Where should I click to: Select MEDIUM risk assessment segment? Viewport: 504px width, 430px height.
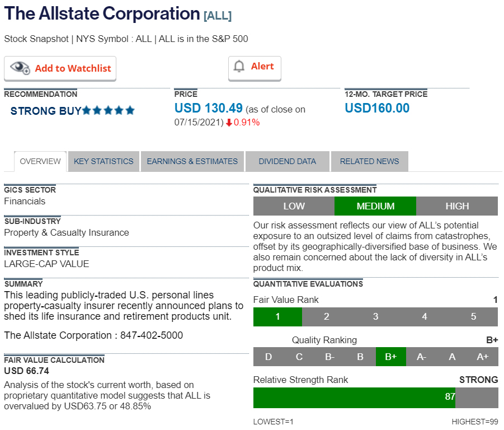click(x=375, y=206)
